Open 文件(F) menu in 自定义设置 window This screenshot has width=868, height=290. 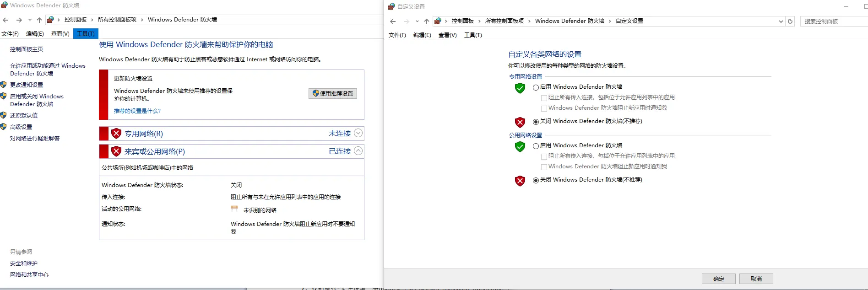pyautogui.click(x=397, y=35)
